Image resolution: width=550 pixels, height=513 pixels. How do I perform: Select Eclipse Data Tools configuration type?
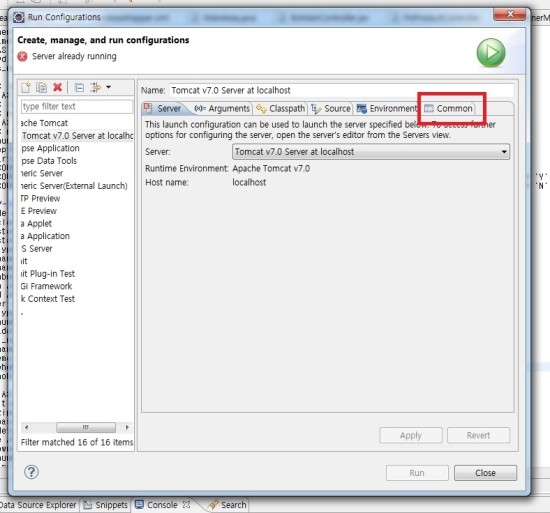point(49,161)
